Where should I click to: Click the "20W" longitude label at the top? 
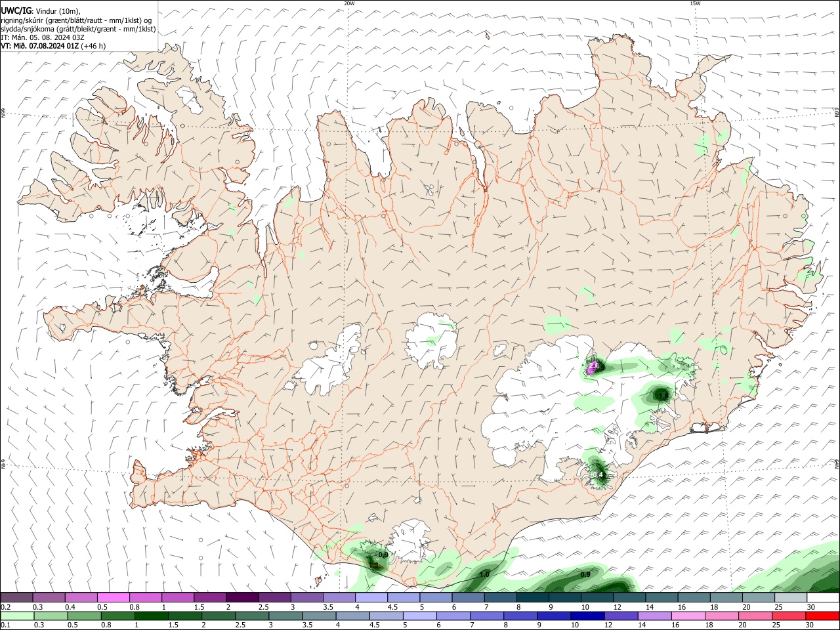click(x=349, y=3)
